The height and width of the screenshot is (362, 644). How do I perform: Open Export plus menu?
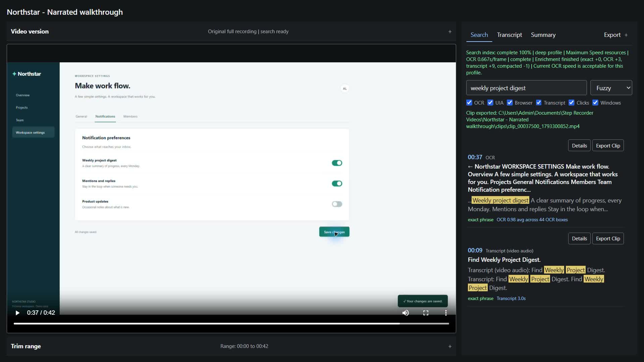coord(626,35)
